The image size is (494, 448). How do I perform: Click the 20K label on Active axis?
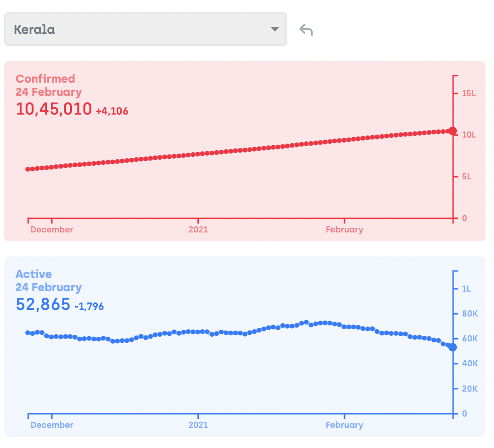tap(470, 389)
